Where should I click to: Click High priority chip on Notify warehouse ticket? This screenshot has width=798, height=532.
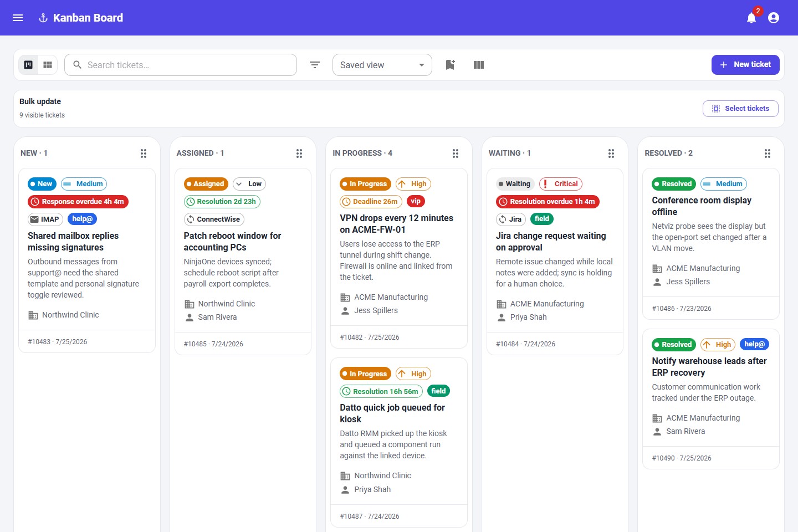[x=718, y=345]
